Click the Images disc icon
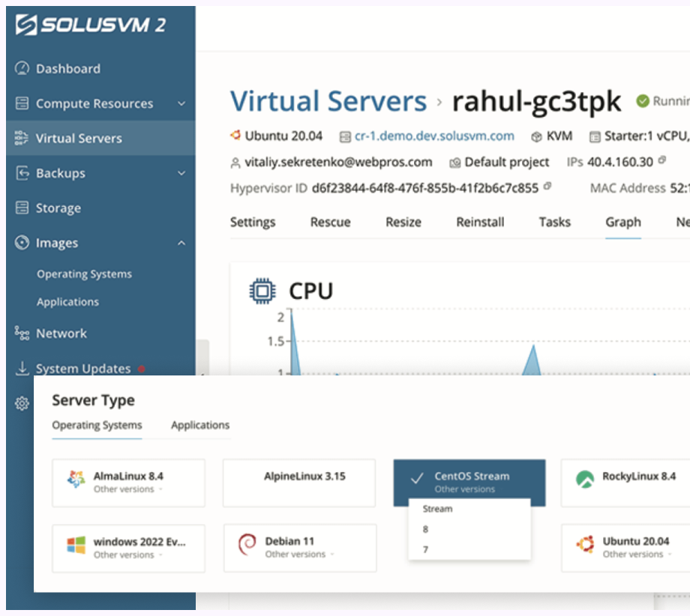 tap(22, 242)
